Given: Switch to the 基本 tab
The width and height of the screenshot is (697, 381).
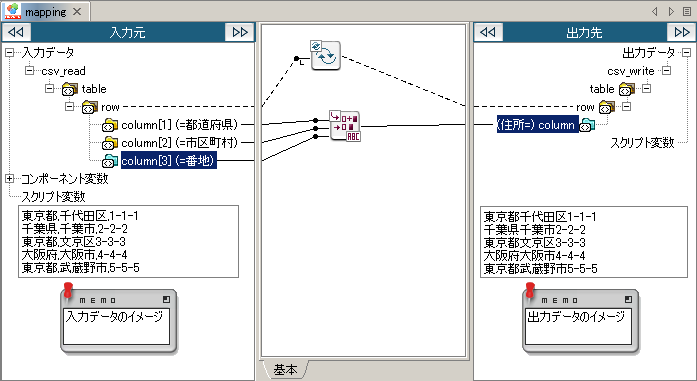Looking at the screenshot, I should [285, 369].
